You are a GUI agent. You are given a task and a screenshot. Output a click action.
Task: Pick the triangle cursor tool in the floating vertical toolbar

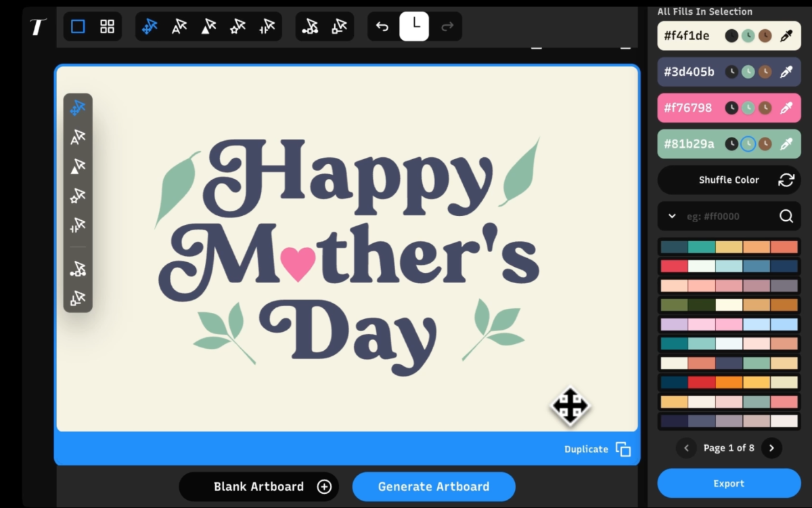click(x=78, y=167)
